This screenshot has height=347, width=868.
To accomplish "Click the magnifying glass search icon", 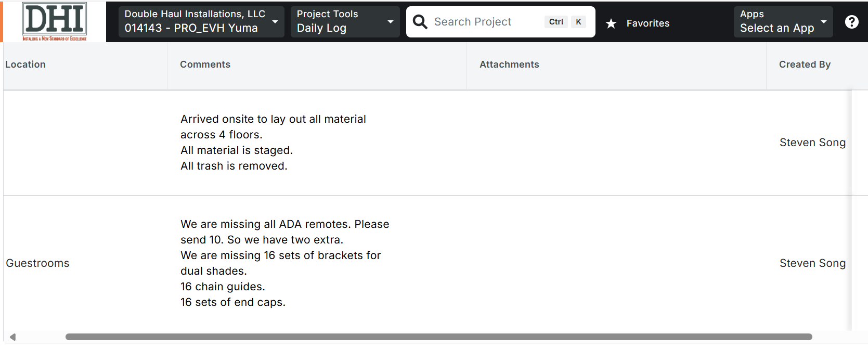I will [x=420, y=22].
